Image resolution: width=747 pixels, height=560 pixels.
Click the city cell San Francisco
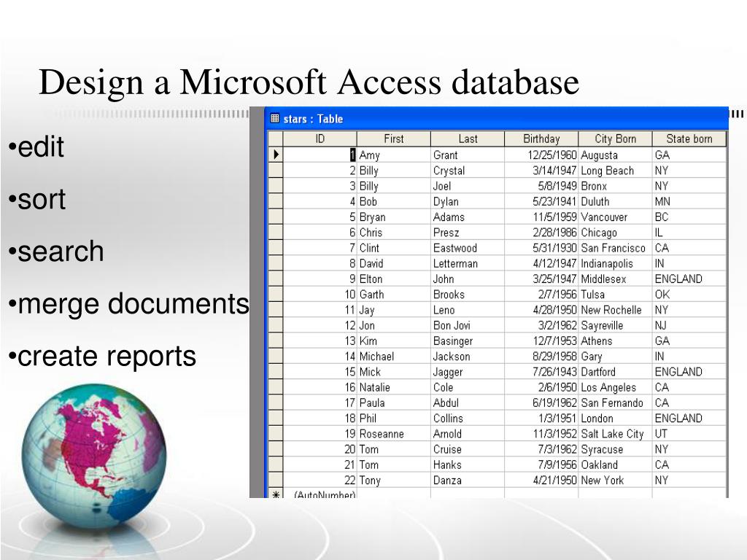[x=616, y=248]
